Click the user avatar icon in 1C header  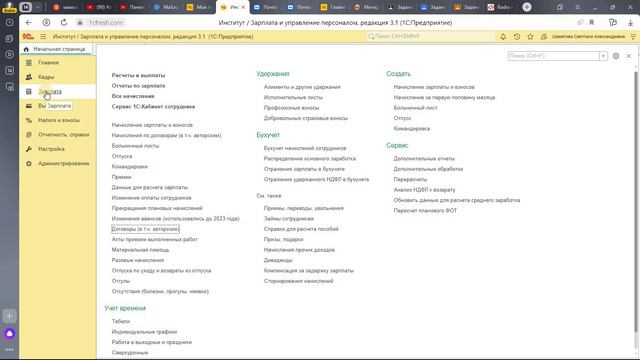tap(544, 36)
